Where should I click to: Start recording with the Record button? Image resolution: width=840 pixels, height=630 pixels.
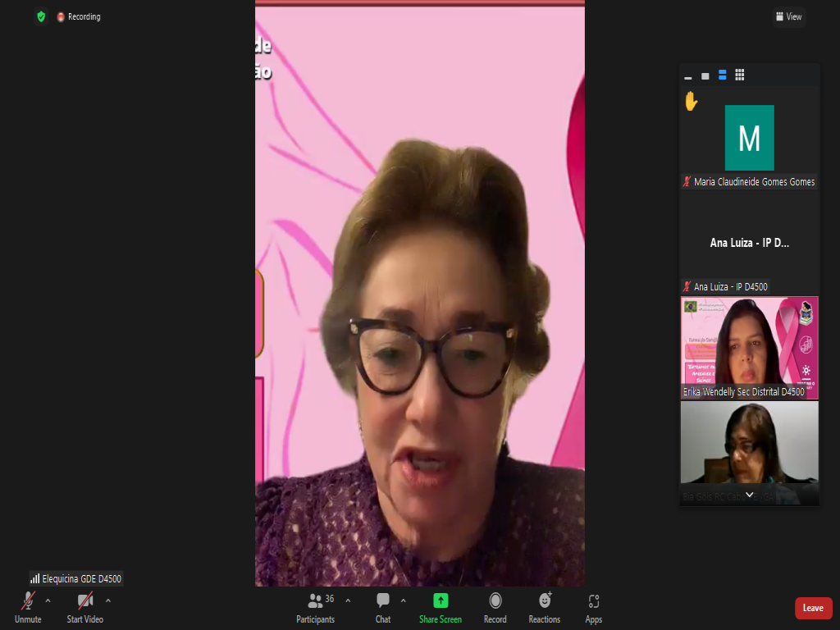tap(495, 605)
